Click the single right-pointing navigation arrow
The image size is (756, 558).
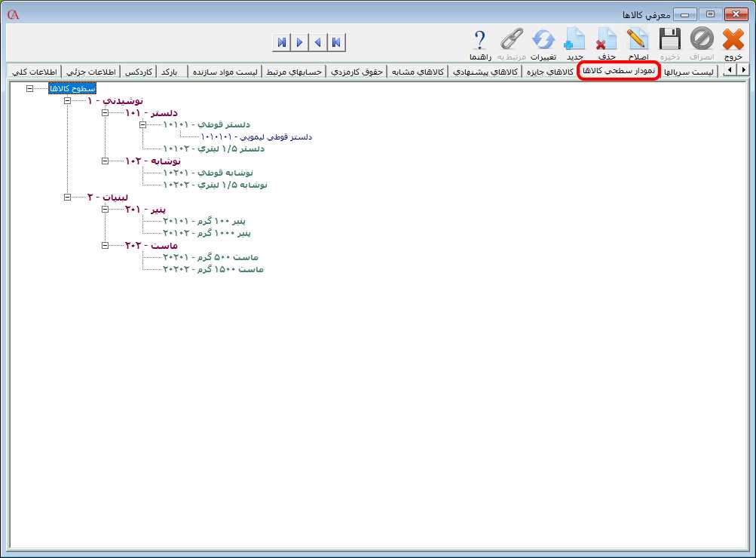(x=299, y=42)
